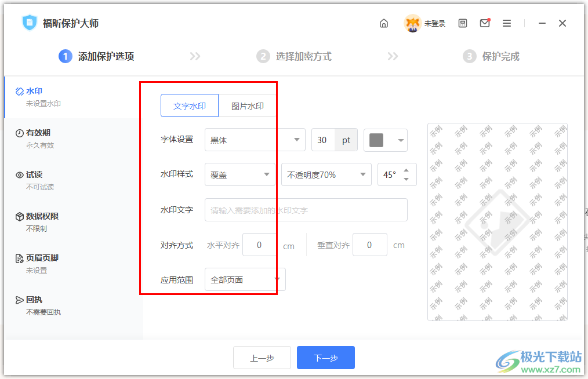The width and height of the screenshot is (588, 379).
Task: Click the gray color swatch
Action: pos(376,140)
